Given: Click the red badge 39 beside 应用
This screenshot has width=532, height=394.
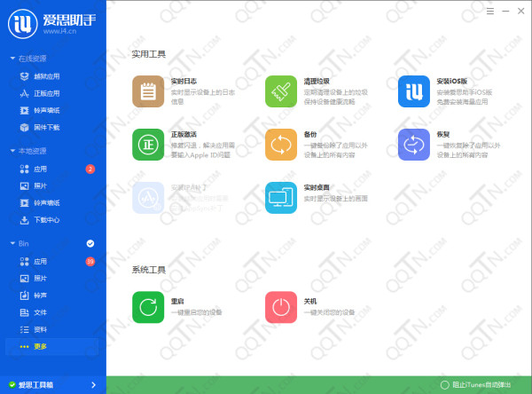Looking at the screenshot, I should pos(90,262).
